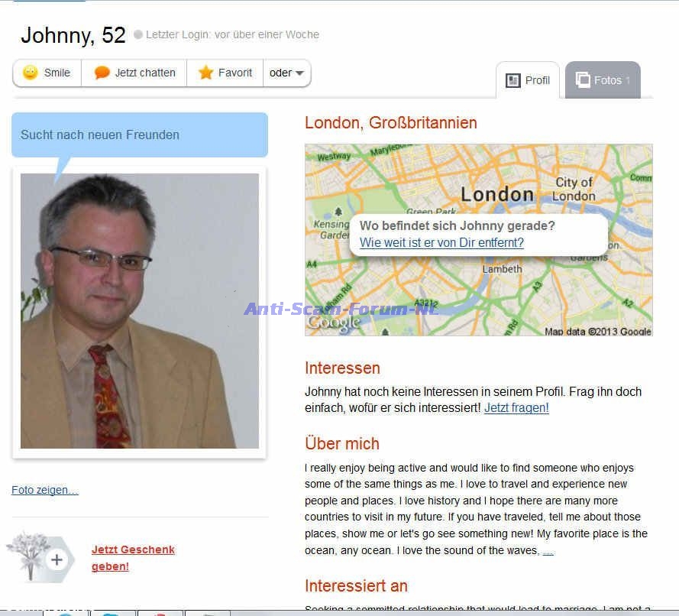The image size is (679, 616).
Task: Click the London map image
Action: pyautogui.click(x=478, y=240)
